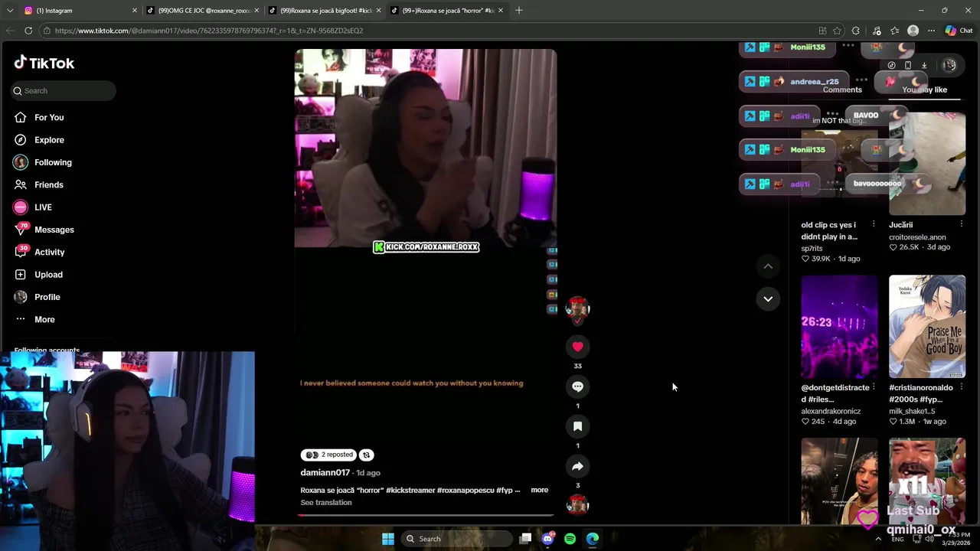980x551 pixels.
Task: Open alexandrakoronicz profile link
Action: [831, 411]
